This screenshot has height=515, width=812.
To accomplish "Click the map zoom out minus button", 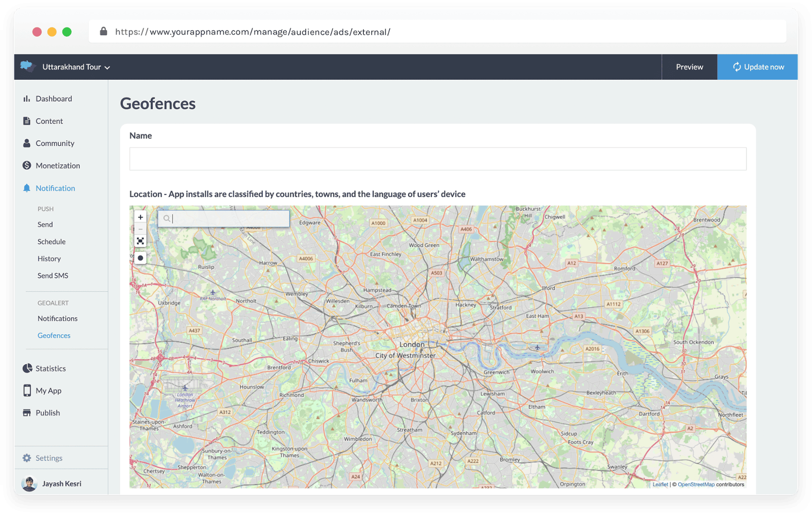I will (141, 229).
